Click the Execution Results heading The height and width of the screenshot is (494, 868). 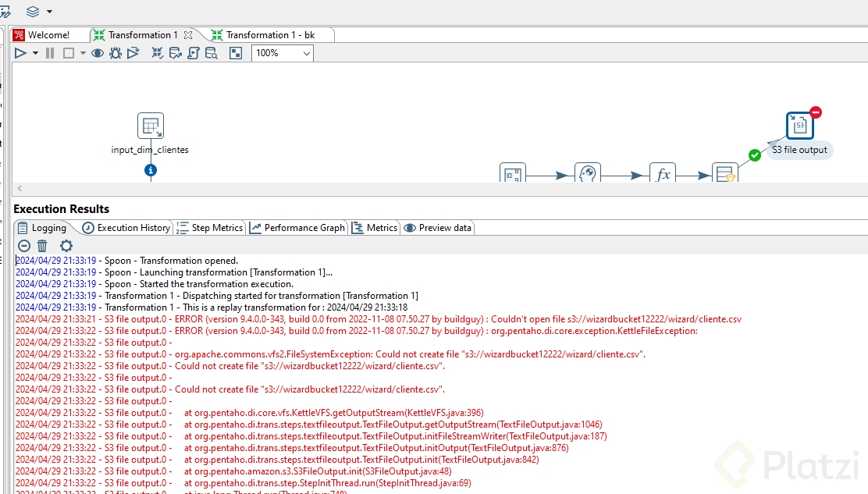(x=62, y=209)
